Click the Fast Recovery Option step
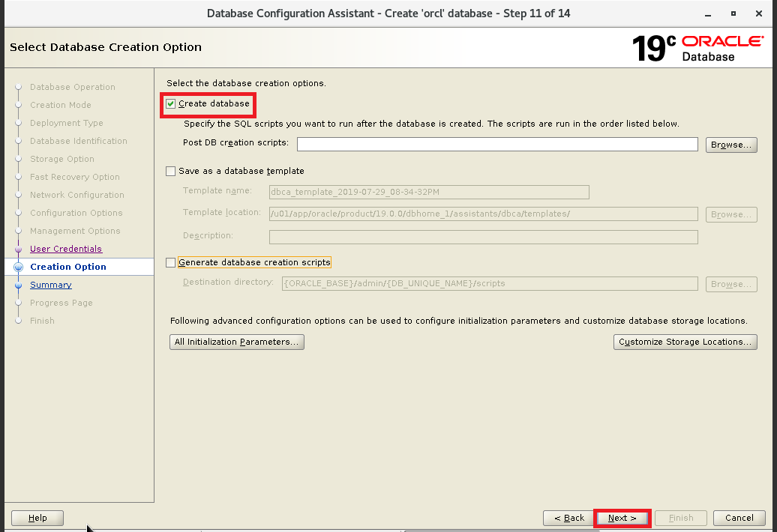Screen dimensions: 777x532 75,177
